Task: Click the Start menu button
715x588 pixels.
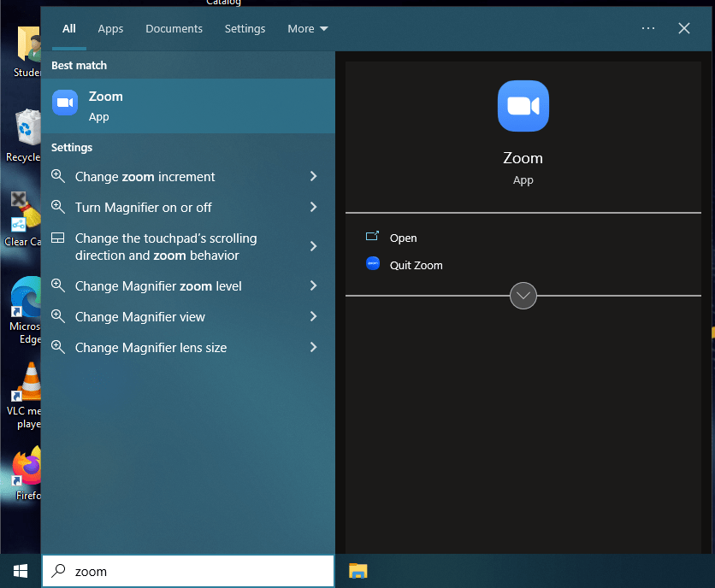Action: (20, 570)
